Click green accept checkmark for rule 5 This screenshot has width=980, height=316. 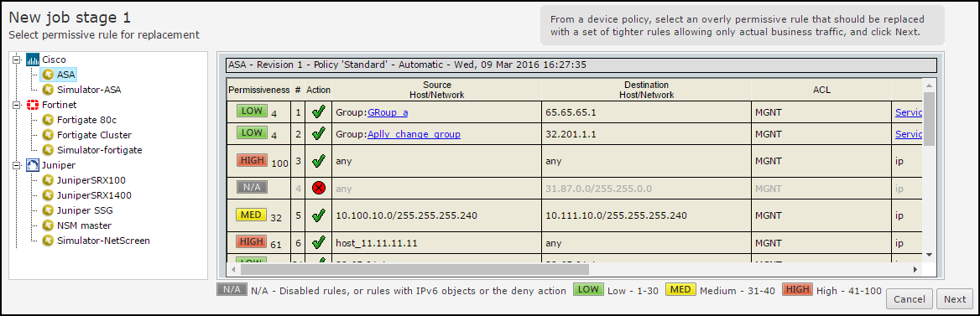tap(319, 215)
